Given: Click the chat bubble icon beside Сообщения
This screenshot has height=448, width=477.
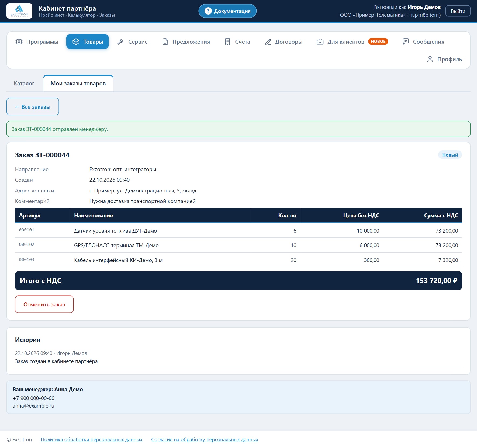Looking at the screenshot, I should 406,42.
